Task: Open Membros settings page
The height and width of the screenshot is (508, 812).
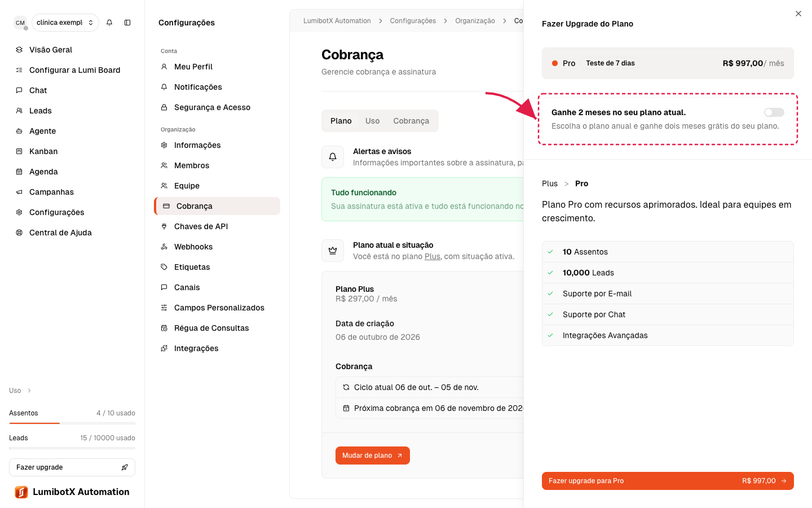Action: click(x=217, y=165)
